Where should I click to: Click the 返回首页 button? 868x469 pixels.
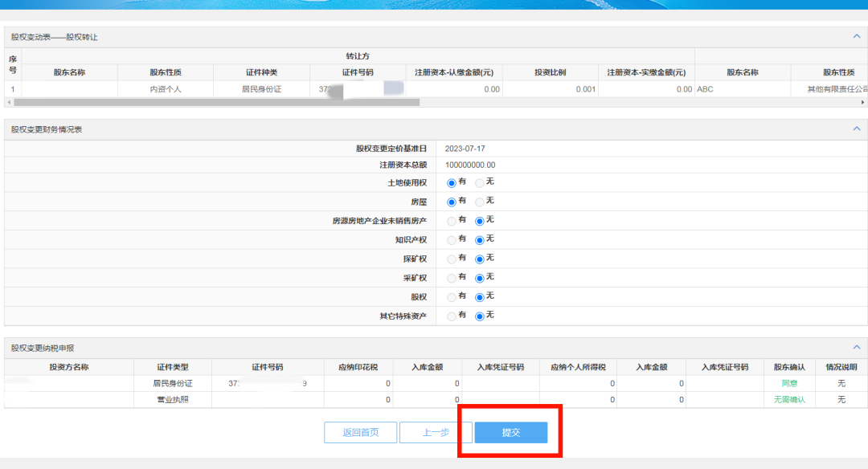coord(360,433)
